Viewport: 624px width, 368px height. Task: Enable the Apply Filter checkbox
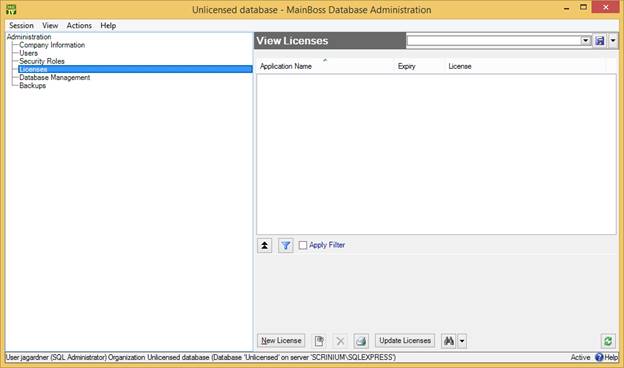point(303,245)
